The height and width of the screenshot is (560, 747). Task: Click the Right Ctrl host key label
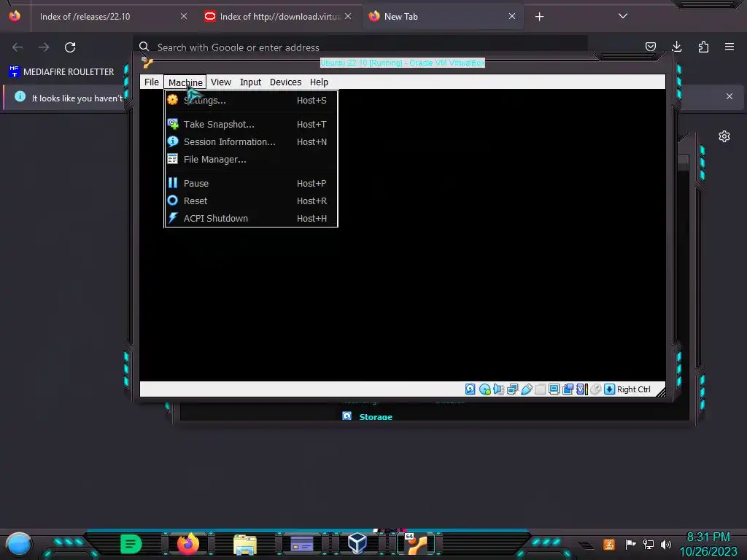point(634,389)
